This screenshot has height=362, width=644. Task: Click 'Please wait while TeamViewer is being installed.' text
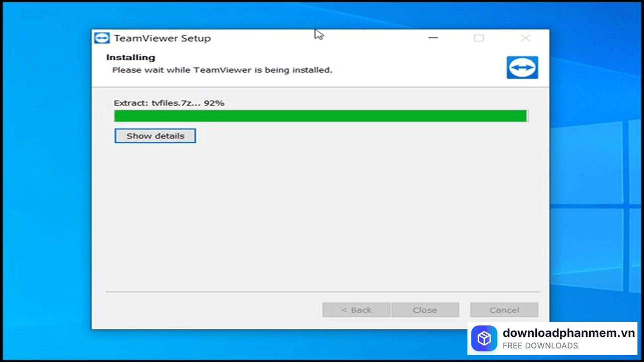click(222, 70)
